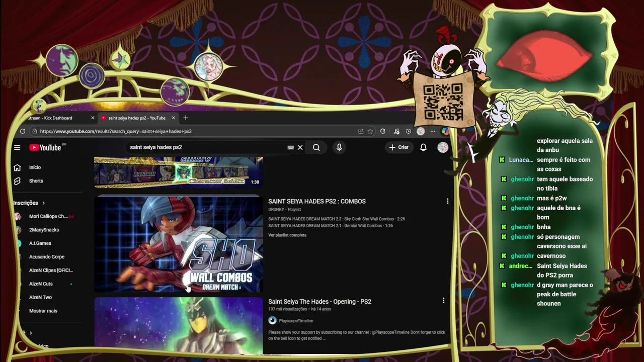Click the SHO Wall Combos thumbnail
Image resolution: width=644 pixels, height=362 pixels.
(x=178, y=244)
